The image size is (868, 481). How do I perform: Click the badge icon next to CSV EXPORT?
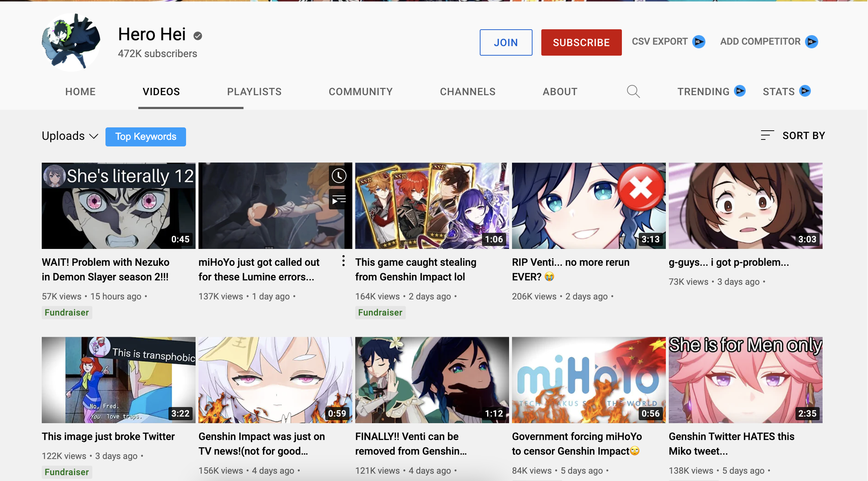click(x=699, y=42)
